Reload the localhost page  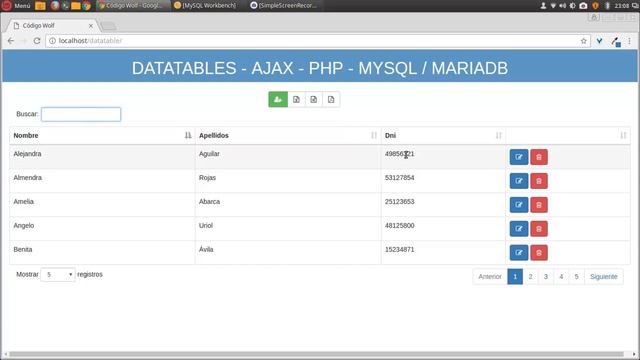coord(37,41)
